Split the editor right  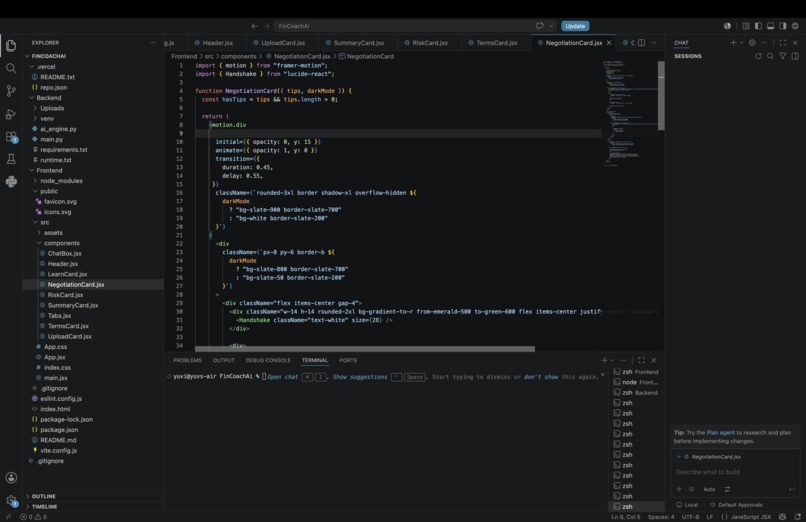642,43
